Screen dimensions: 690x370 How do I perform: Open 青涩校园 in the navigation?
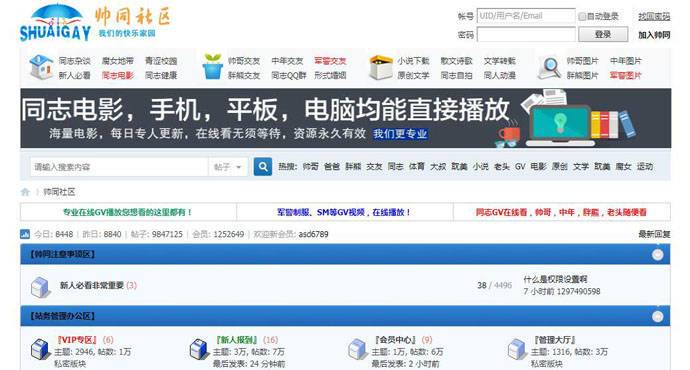coord(161,61)
